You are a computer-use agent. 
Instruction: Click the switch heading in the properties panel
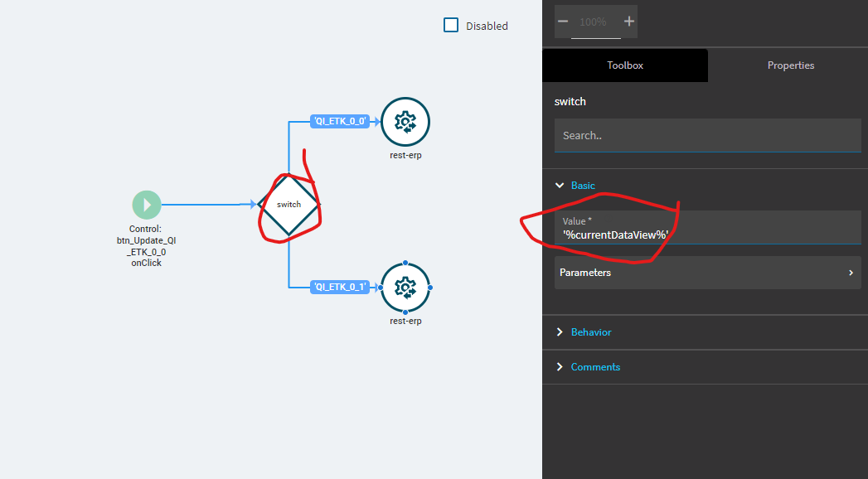(570, 101)
